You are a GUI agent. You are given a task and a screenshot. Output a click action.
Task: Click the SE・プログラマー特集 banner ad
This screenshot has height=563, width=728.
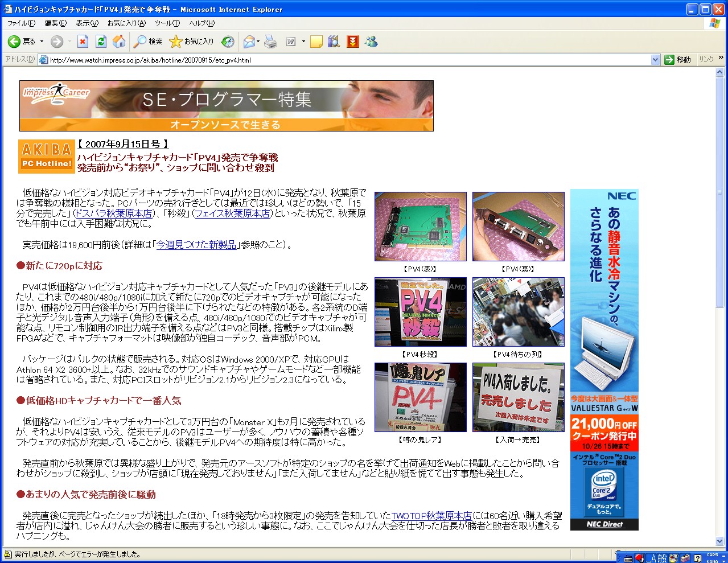click(227, 106)
